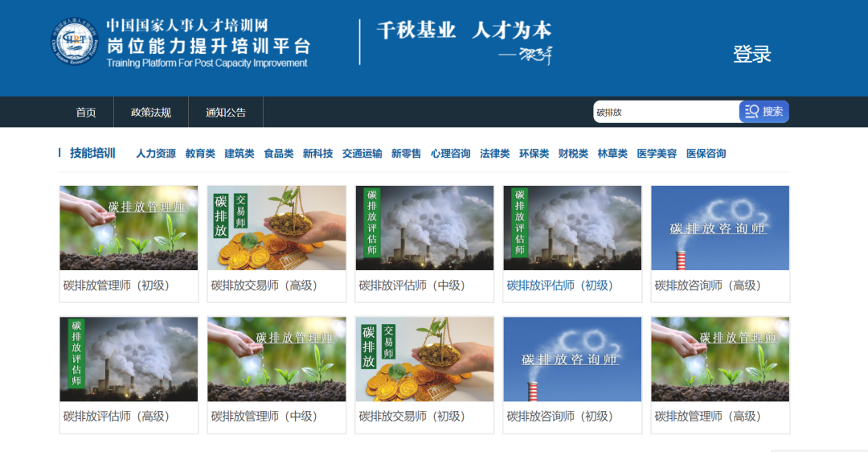Select the 教育类 category link
Screen dimensions: 868x452
point(200,154)
